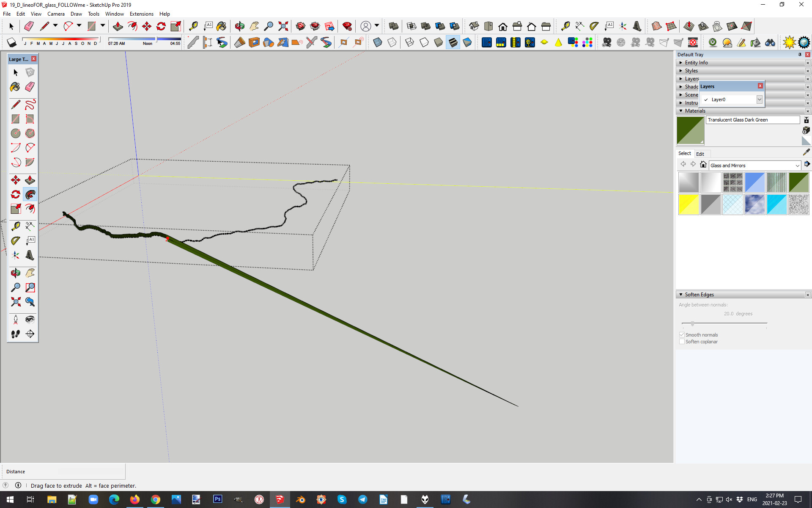
Task: Open the Glass and Mirrors library dropdown
Action: (x=797, y=166)
